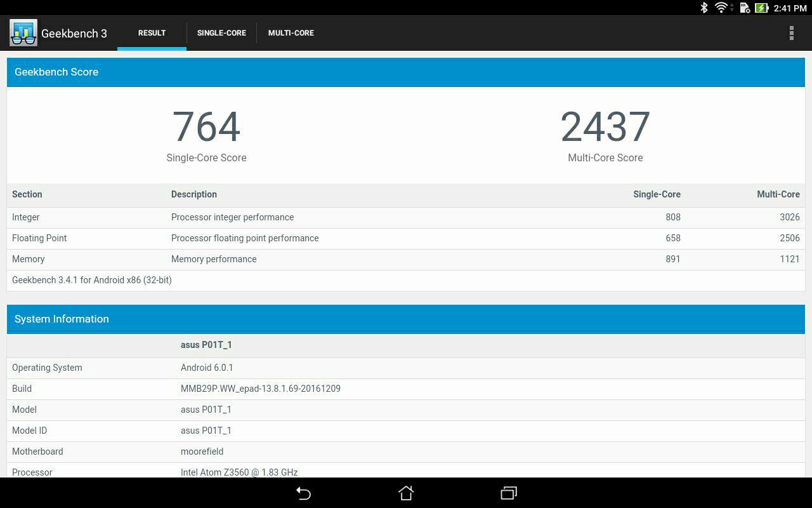The image size is (812, 508).
Task: Tap the battery charging status icon
Action: click(761, 8)
